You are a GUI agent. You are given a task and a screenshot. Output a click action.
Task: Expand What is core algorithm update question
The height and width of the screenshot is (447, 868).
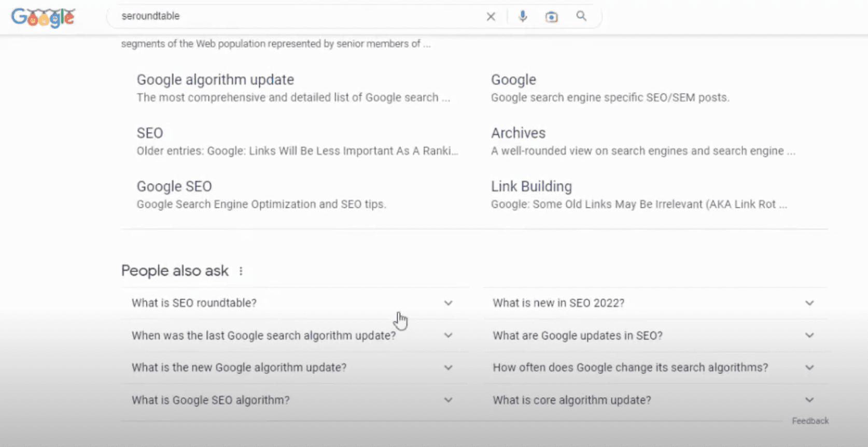[655, 400]
